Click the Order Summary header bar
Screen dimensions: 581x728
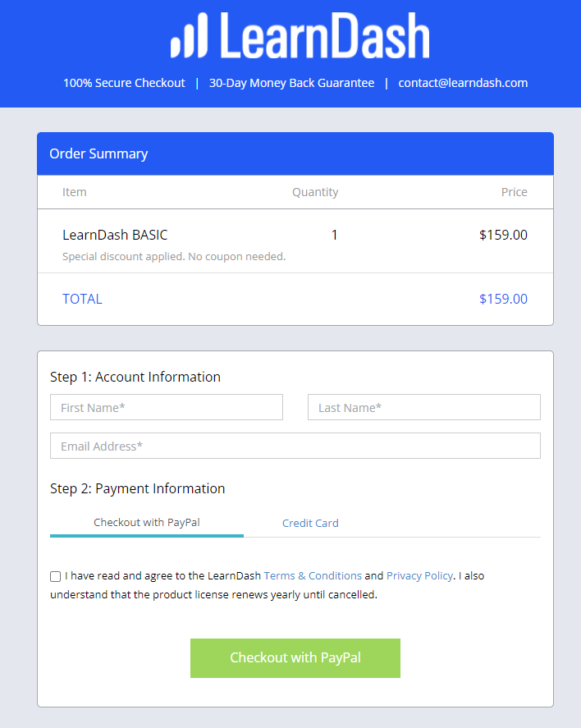coord(295,153)
